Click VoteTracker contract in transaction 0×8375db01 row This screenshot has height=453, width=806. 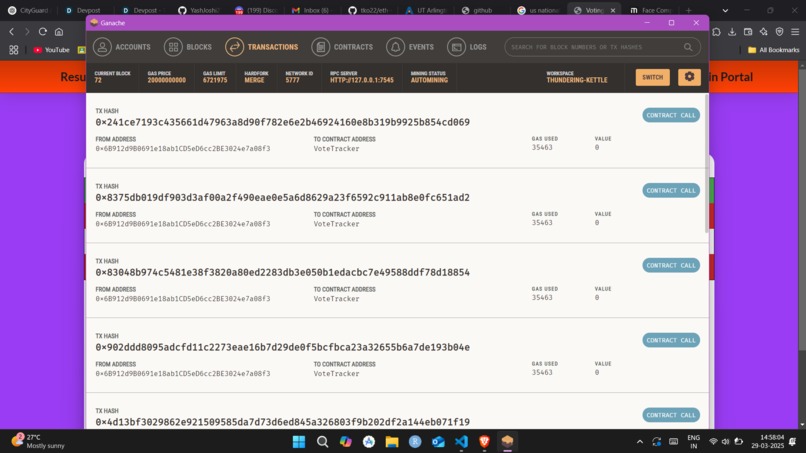click(x=336, y=224)
